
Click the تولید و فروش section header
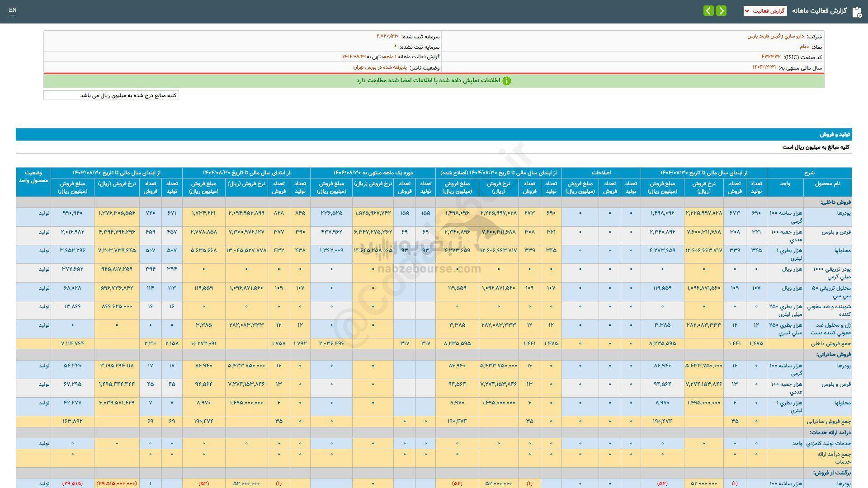coord(835,135)
